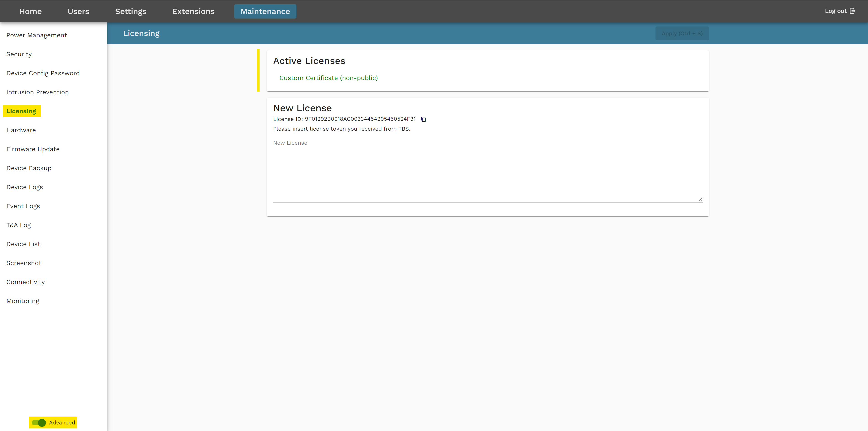Click the Log out icon
The width and height of the screenshot is (868, 431).
tap(852, 11)
